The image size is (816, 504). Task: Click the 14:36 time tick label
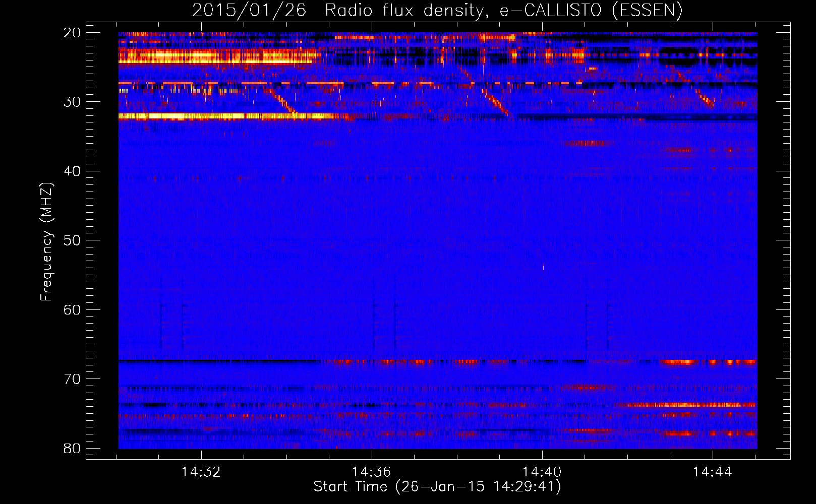tap(372, 472)
